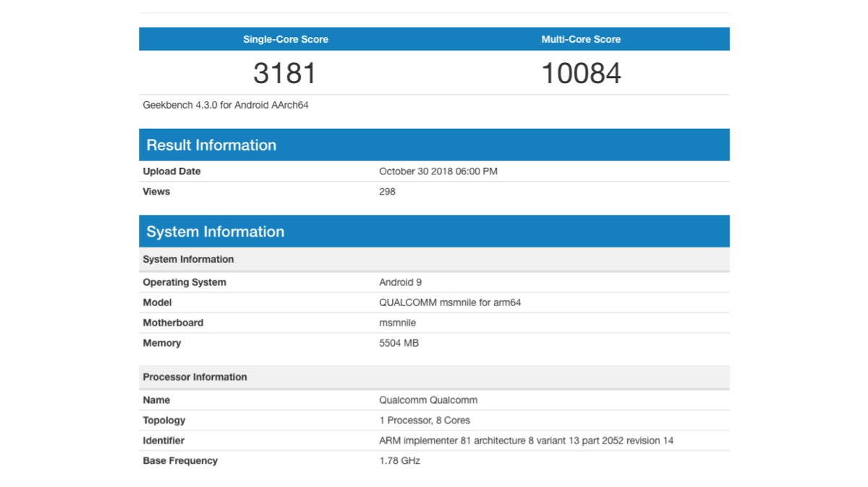Screen dimensions: 868x487
Task: Select the Android 9 operating system value
Action: (400, 282)
